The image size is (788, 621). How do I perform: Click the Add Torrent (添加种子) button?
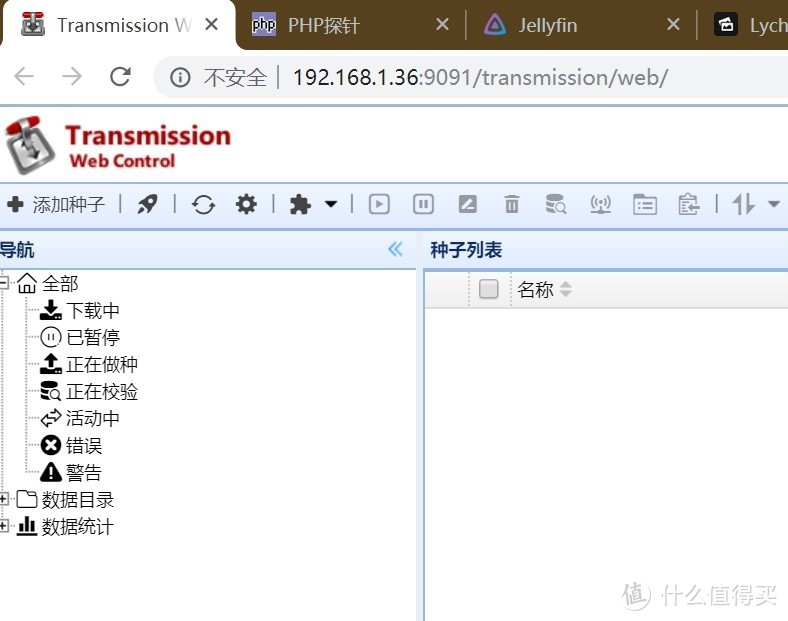pos(56,204)
